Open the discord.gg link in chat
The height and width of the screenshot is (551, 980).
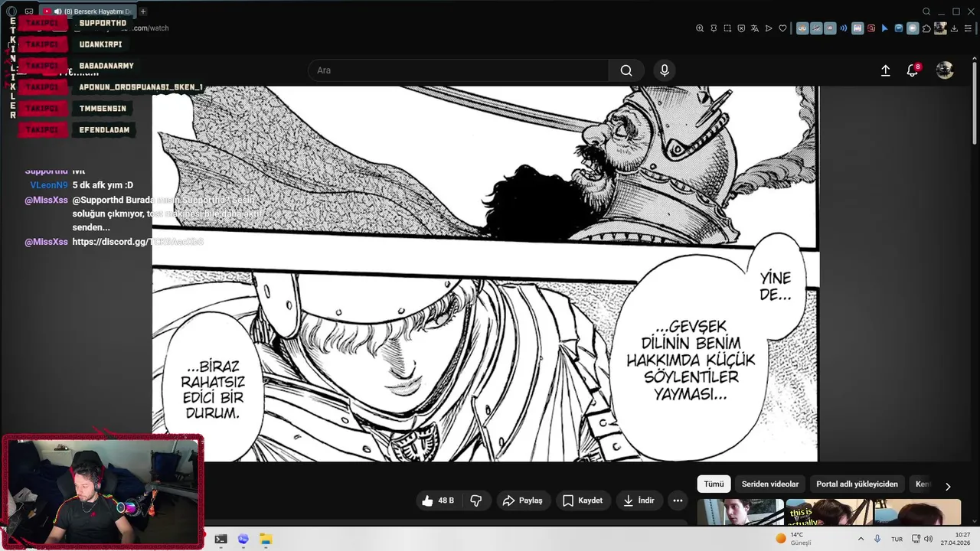pos(137,242)
